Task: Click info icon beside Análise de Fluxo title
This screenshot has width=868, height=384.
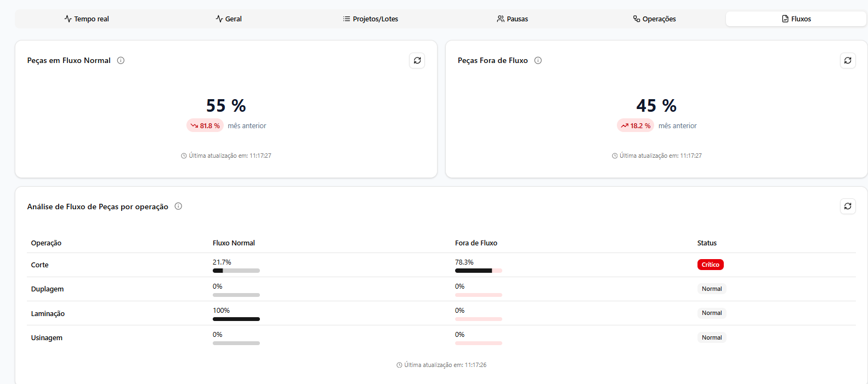Action: [178, 206]
